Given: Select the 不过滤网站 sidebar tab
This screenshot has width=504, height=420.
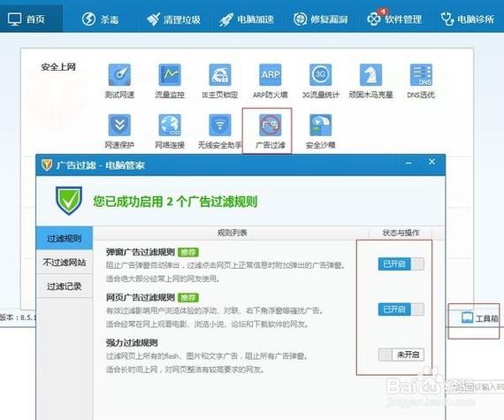Looking at the screenshot, I should [x=65, y=263].
